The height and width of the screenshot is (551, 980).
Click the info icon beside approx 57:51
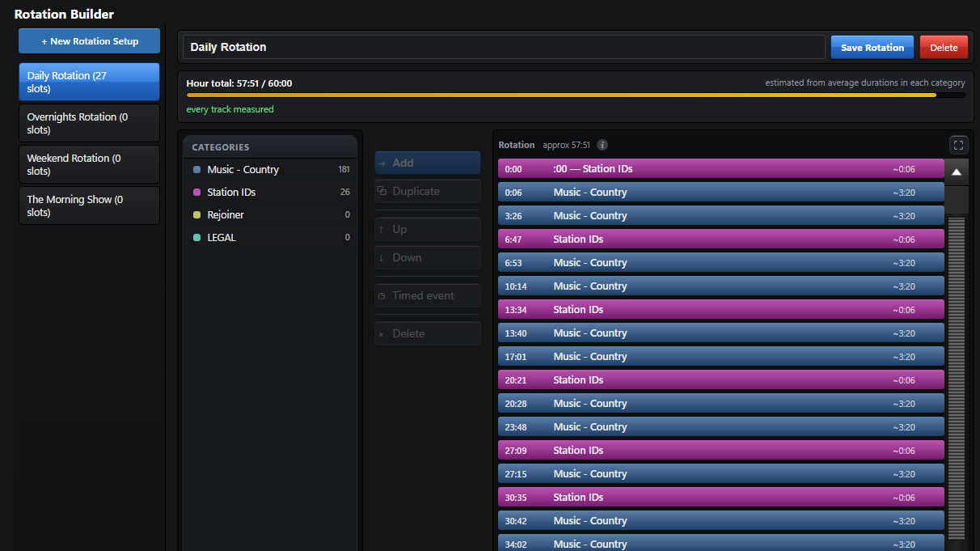(602, 145)
